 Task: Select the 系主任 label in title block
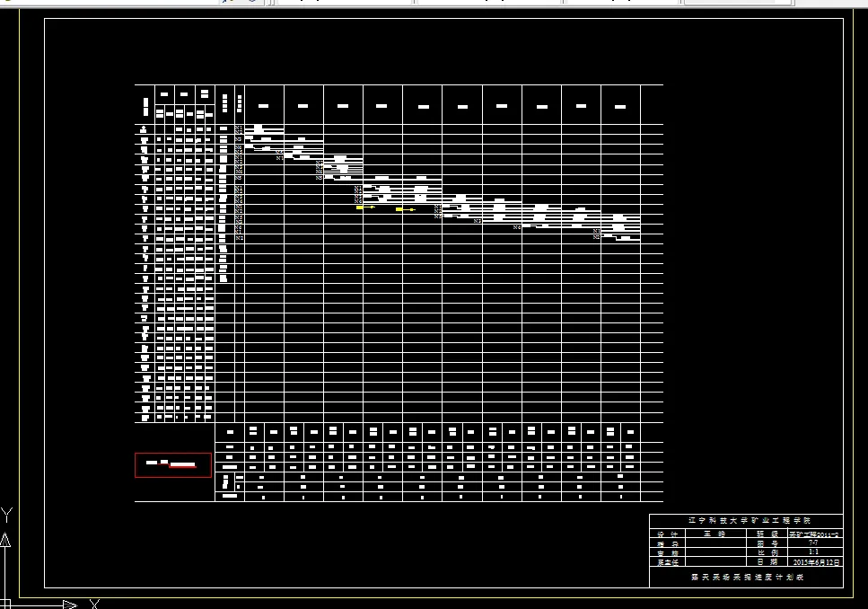pos(668,562)
